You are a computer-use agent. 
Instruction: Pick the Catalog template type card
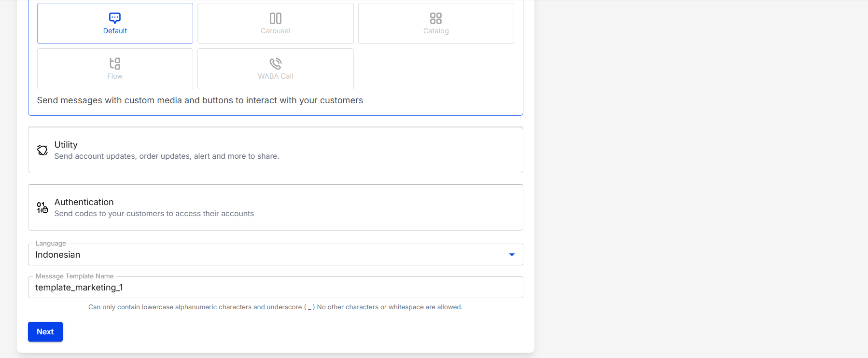[x=436, y=24]
